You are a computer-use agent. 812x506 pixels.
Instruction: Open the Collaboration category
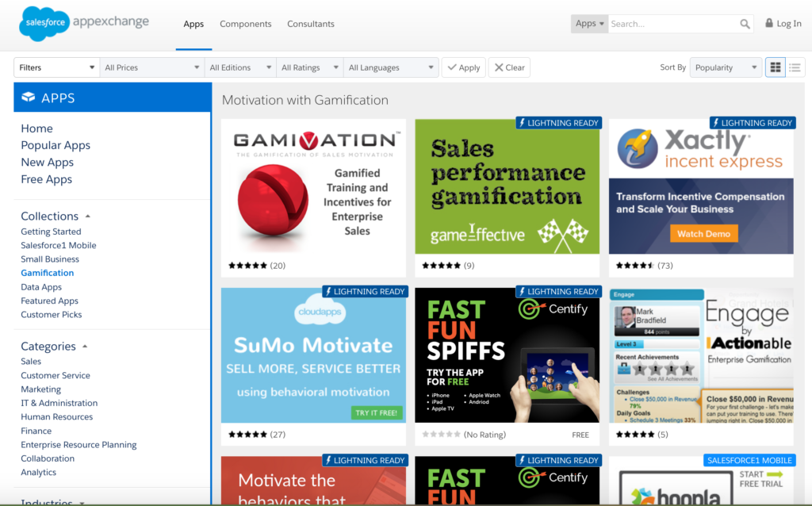point(47,458)
